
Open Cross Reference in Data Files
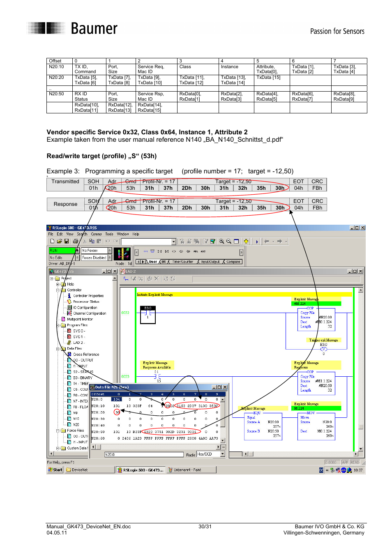click(x=86, y=354)
